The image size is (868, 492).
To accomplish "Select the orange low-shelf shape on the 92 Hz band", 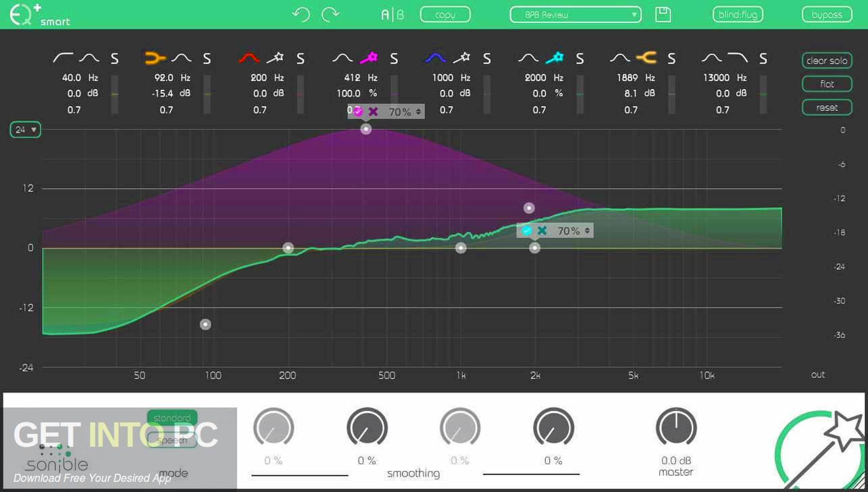I will (x=155, y=59).
